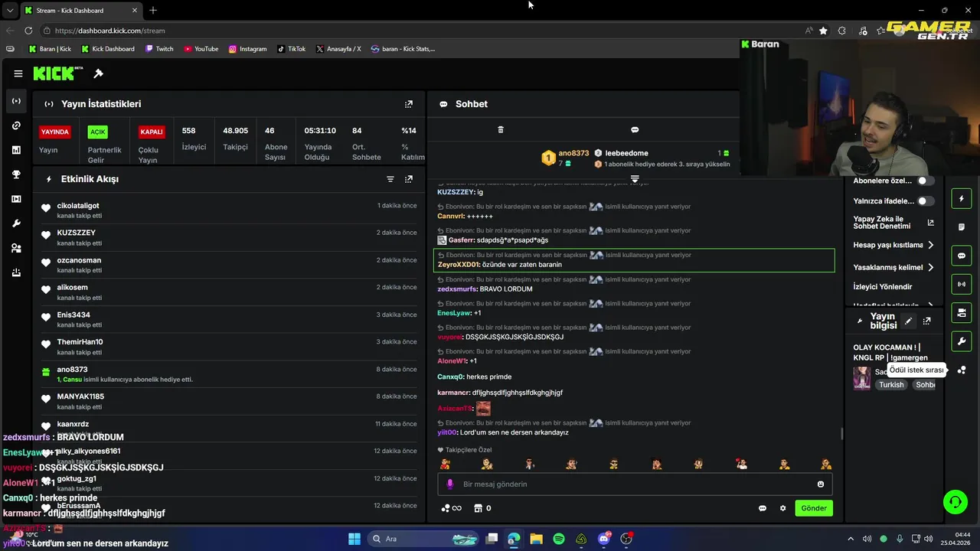Viewport: 980px width, 551px height.
Task: Click the pin icon beside the Kick logo
Action: [x=98, y=73]
